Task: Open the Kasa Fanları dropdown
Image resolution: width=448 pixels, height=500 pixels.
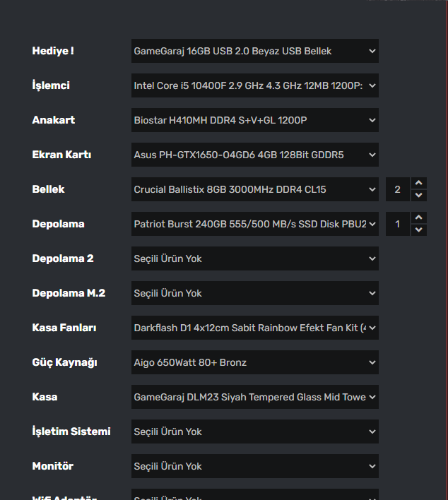Action: click(255, 328)
